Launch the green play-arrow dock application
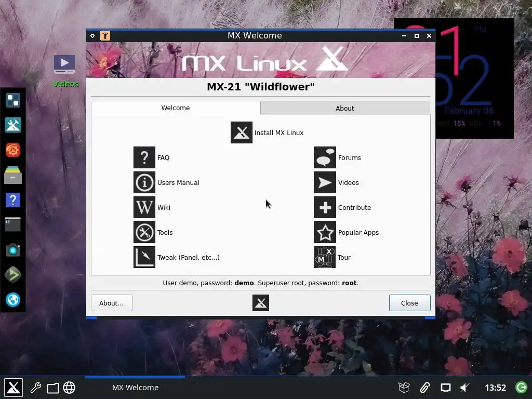The width and height of the screenshot is (532, 399). [13, 275]
